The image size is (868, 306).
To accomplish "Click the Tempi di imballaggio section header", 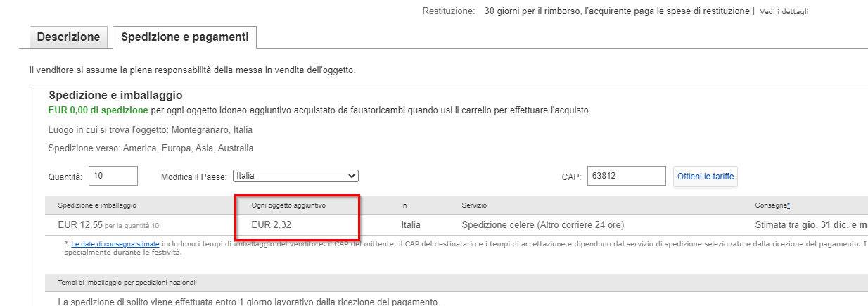I will click(x=127, y=282).
